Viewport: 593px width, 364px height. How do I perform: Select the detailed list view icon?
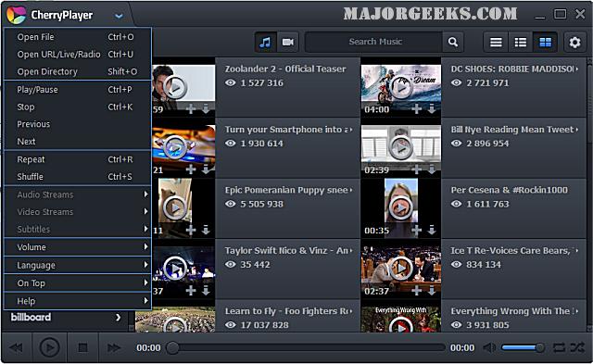521,42
